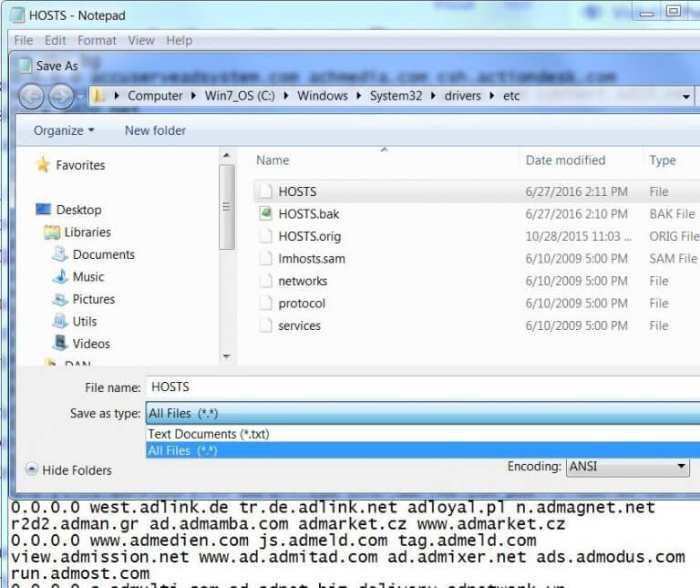
Task: Select Text Documents (*.txt) option
Action: tap(422, 434)
